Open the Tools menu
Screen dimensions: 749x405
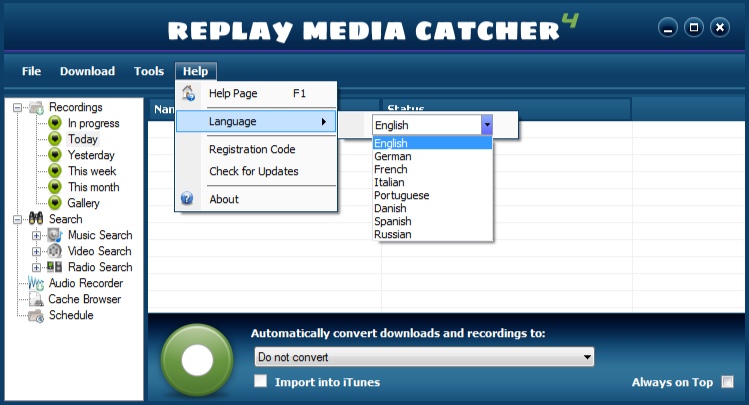(149, 71)
